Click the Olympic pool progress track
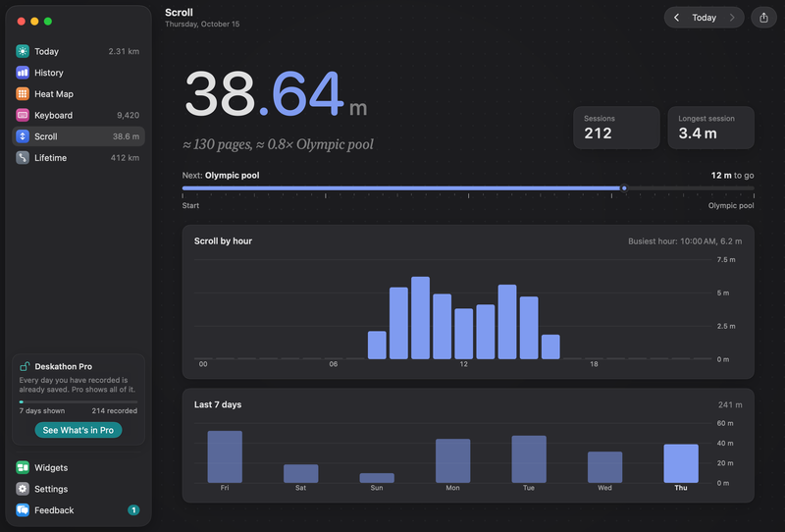 pos(468,188)
